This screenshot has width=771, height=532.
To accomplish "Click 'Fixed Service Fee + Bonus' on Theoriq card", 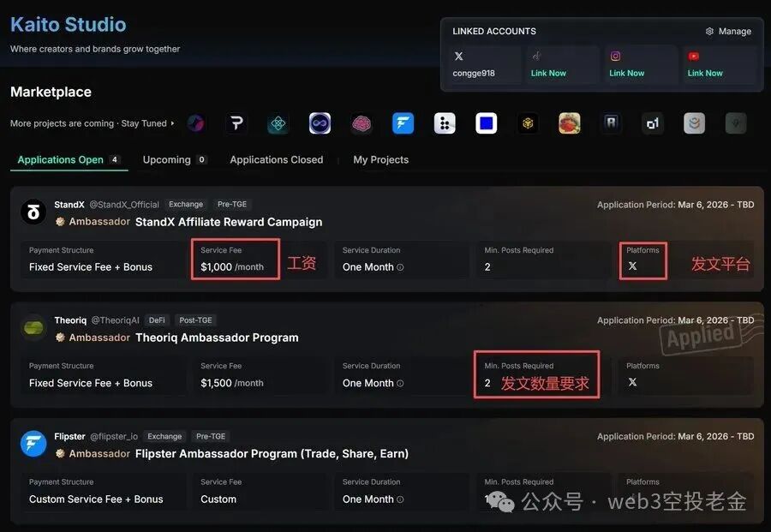I will 91,383.
